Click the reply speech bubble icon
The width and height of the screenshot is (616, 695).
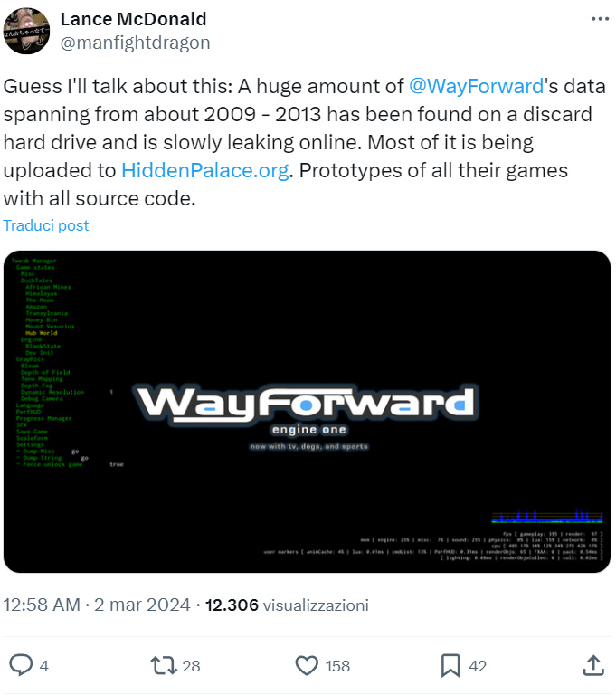pos(21,665)
